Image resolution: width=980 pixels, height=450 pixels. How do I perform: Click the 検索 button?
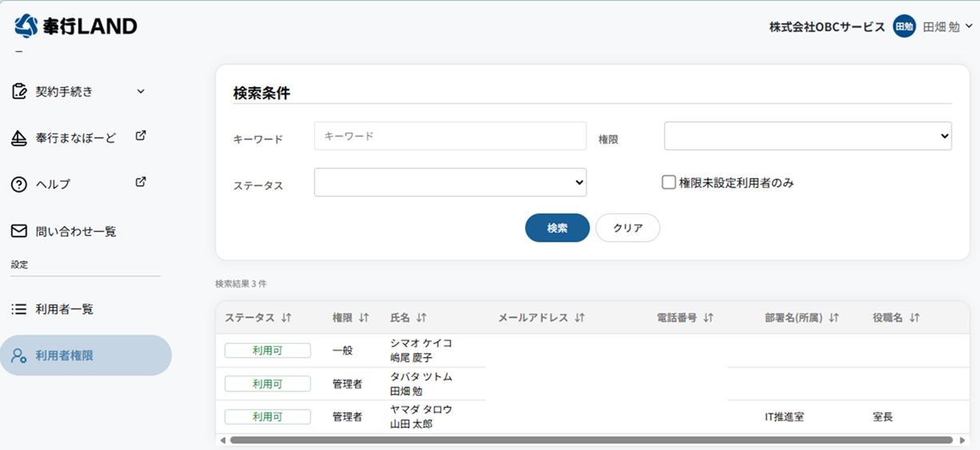coord(557,228)
